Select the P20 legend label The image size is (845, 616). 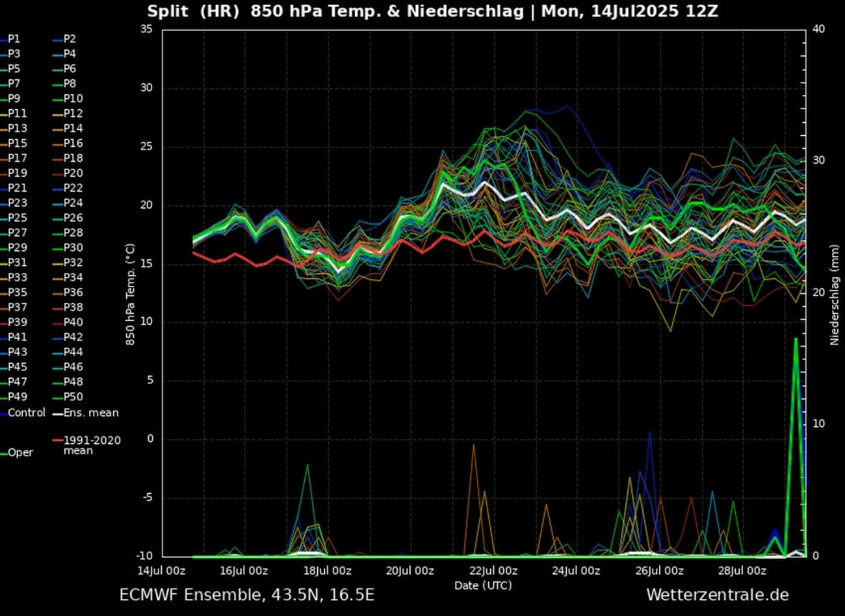click(72, 173)
